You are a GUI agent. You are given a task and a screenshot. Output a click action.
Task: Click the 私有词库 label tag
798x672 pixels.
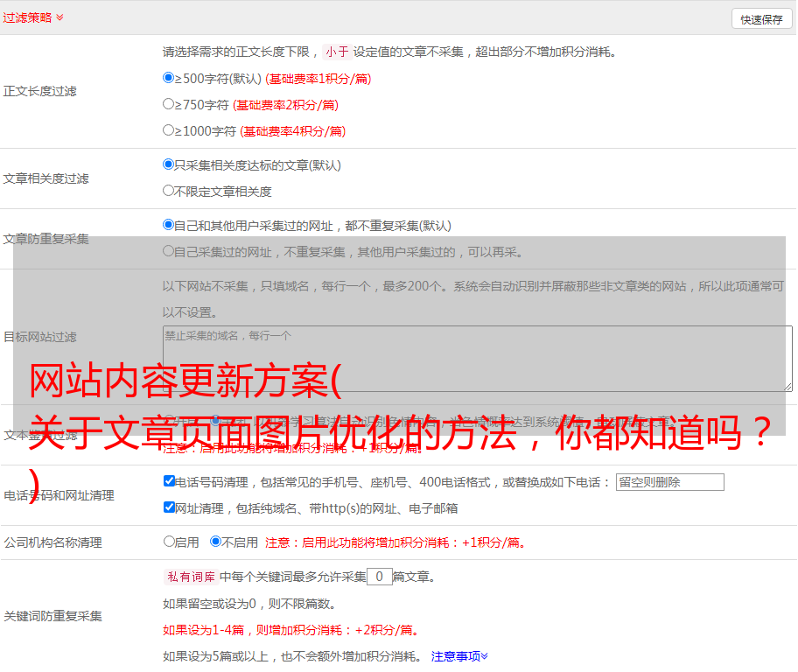(x=189, y=577)
